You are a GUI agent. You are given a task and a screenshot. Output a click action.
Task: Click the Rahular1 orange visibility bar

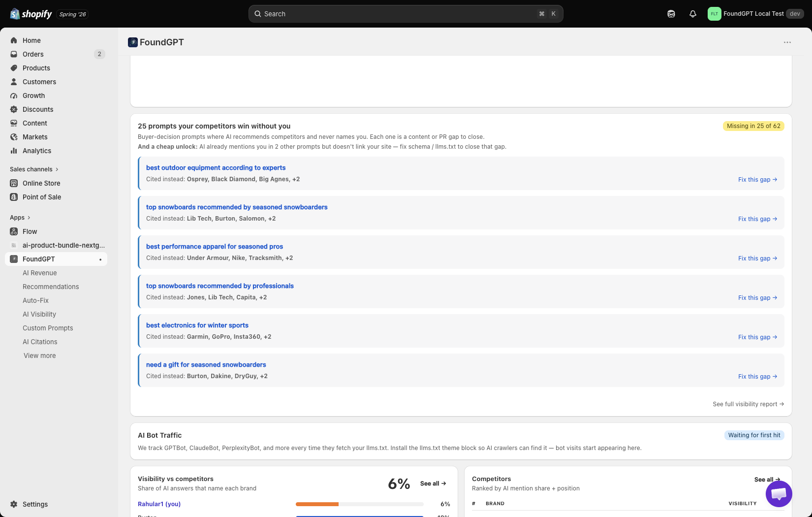pos(317,504)
